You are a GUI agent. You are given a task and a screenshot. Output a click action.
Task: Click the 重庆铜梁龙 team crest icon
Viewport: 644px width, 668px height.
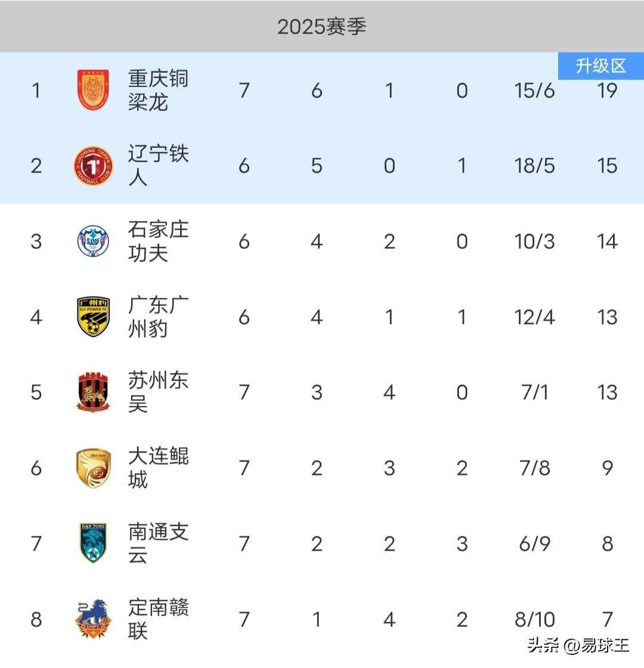click(93, 90)
